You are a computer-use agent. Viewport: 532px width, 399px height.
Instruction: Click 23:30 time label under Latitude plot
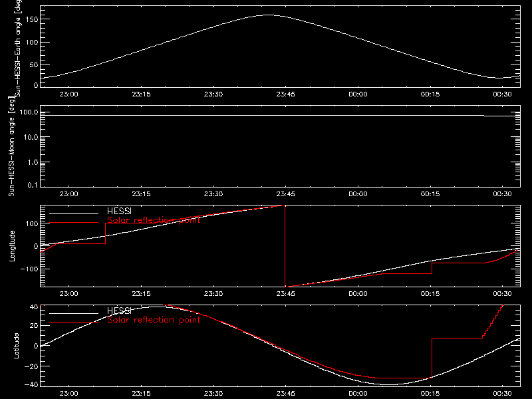coord(213,394)
